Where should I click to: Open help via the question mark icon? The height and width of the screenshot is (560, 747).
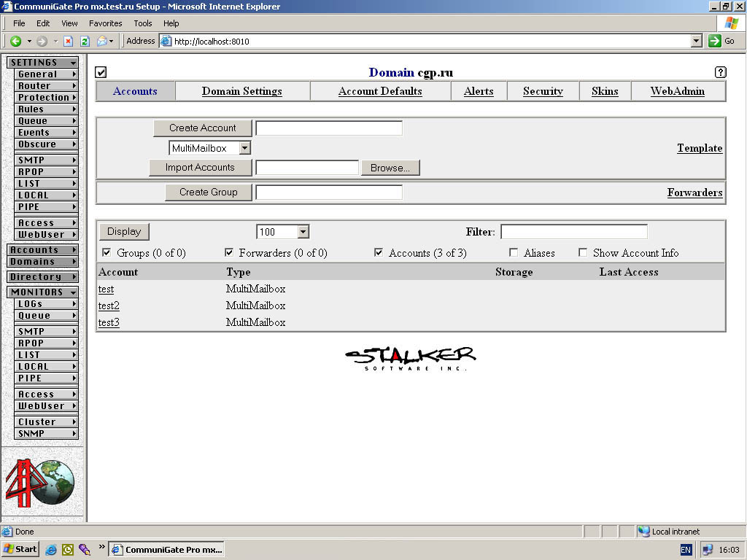(x=720, y=72)
